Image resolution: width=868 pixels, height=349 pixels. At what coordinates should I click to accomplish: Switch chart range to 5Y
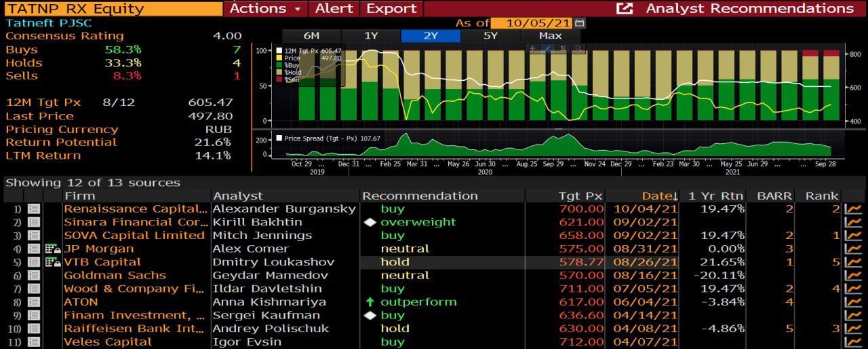[x=490, y=36]
